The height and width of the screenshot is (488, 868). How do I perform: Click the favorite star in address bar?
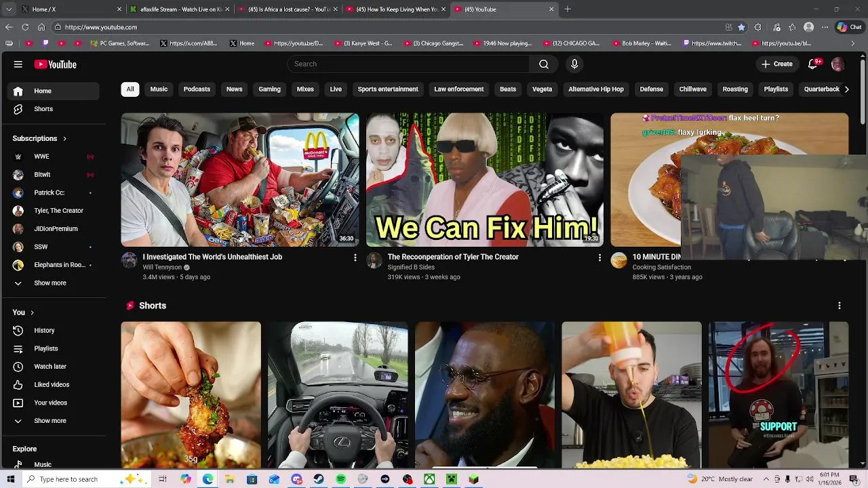click(x=741, y=27)
